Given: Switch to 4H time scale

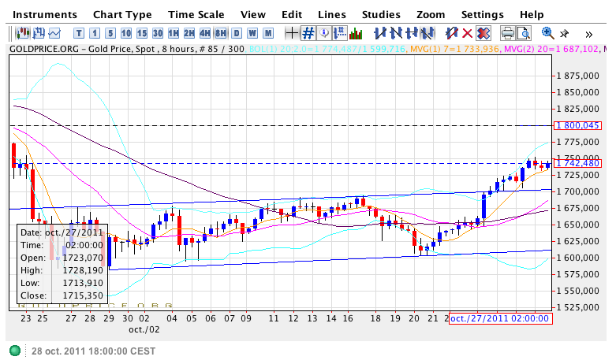Looking at the screenshot, I should coord(205,33).
